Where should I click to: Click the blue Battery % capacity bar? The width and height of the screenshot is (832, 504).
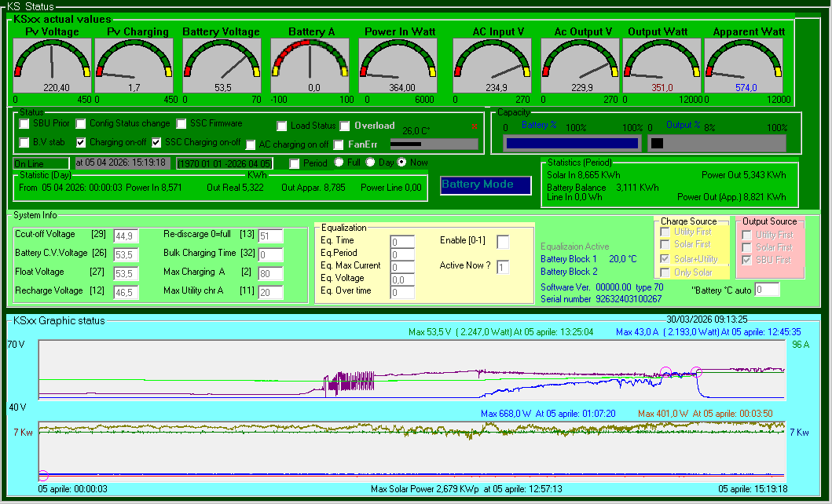coord(572,143)
